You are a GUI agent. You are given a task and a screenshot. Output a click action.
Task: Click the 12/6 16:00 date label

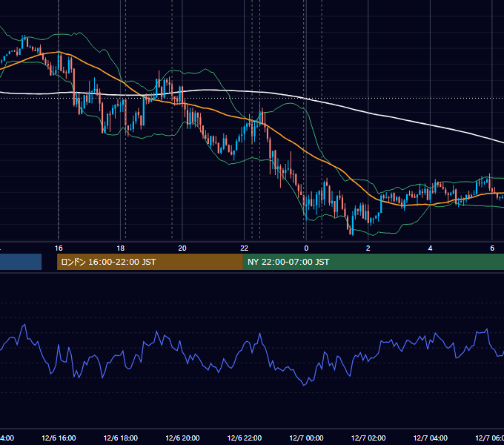(59, 438)
